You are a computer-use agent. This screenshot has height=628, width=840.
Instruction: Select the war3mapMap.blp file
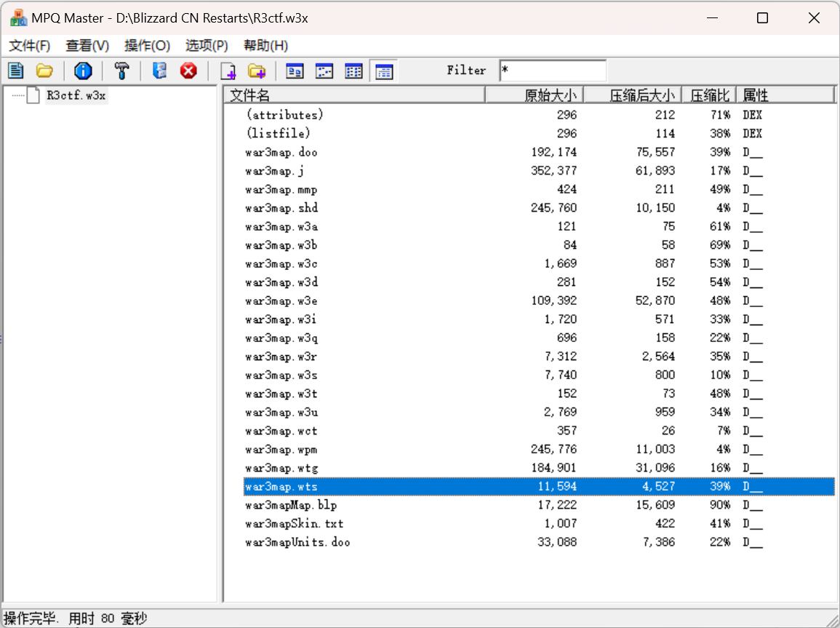[291, 505]
